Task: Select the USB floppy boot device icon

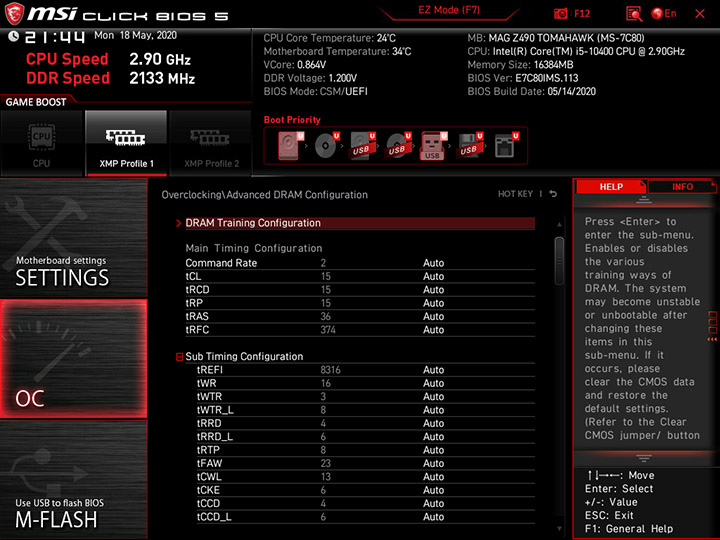Action: click(x=470, y=146)
